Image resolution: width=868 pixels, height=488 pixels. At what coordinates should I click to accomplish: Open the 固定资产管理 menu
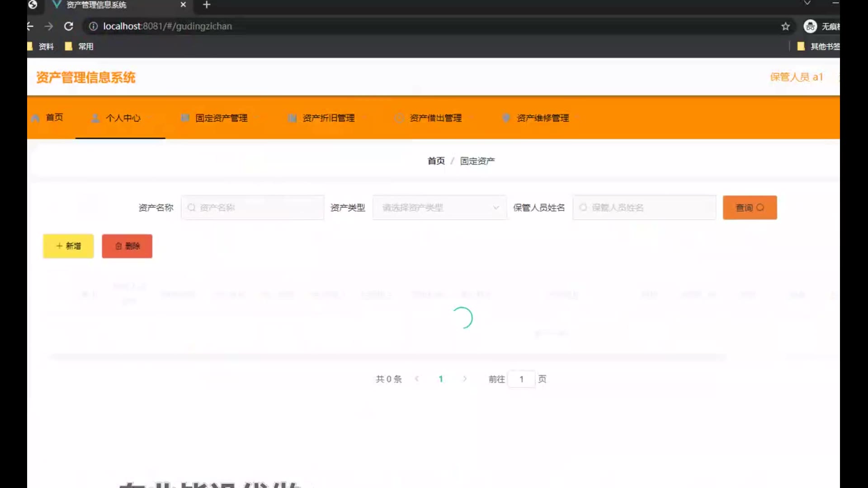(221, 118)
